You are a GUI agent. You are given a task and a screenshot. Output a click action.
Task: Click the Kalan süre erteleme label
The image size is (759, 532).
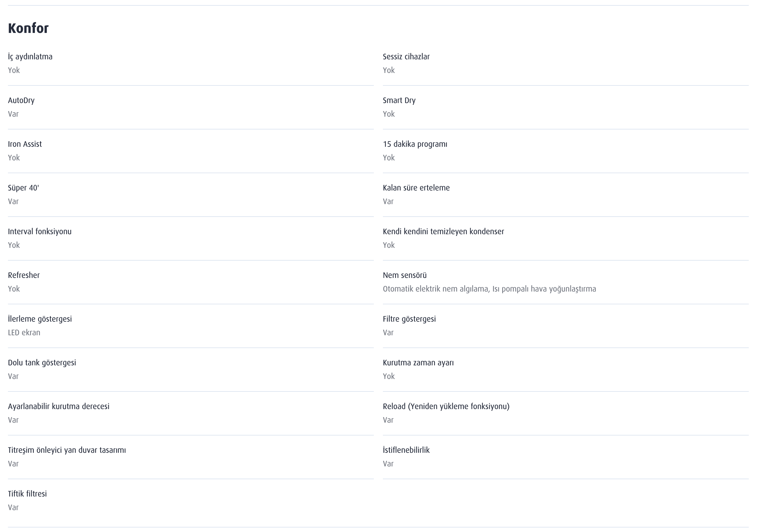[x=416, y=188]
